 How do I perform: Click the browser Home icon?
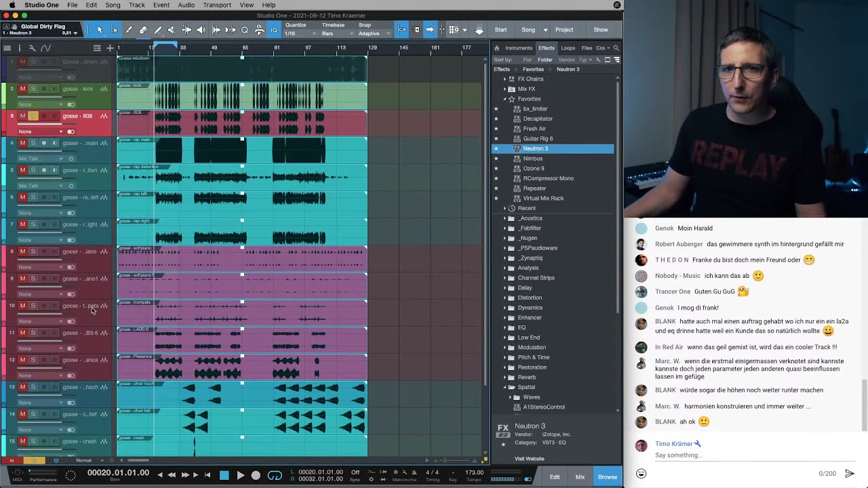coord(496,48)
